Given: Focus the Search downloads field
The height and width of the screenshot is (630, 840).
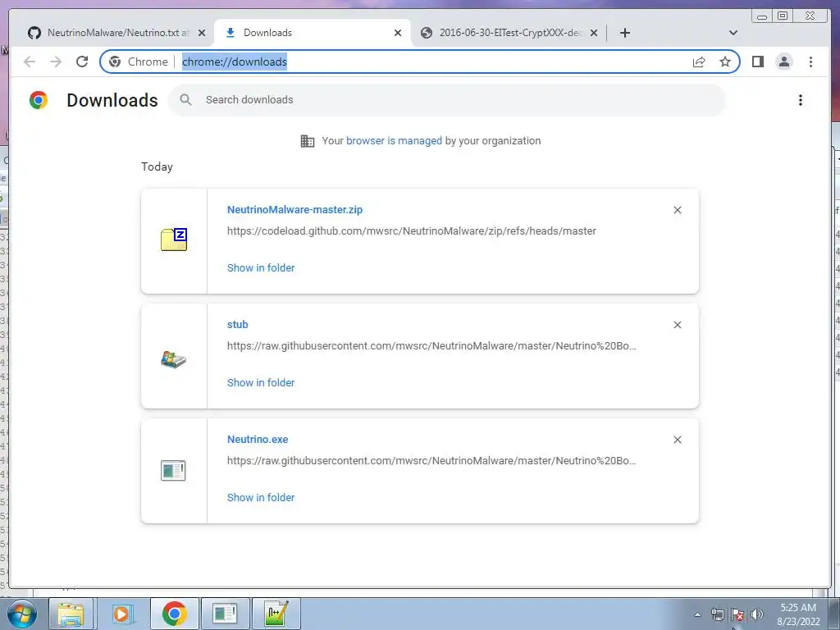Looking at the screenshot, I should point(447,99).
